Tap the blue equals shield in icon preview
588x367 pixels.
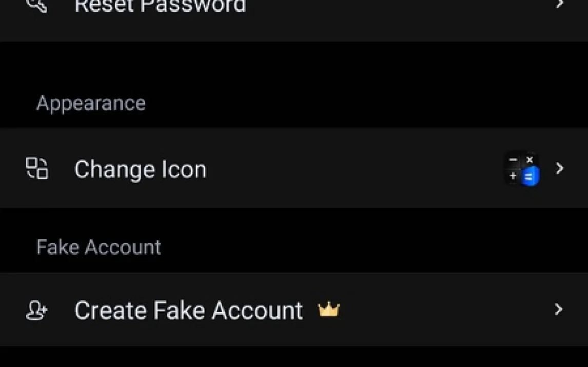pyautogui.click(x=530, y=177)
